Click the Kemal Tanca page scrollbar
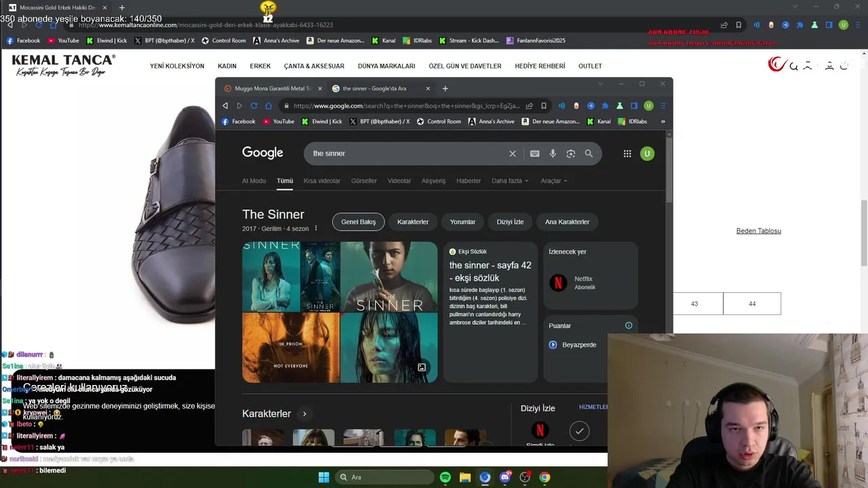 864,234
